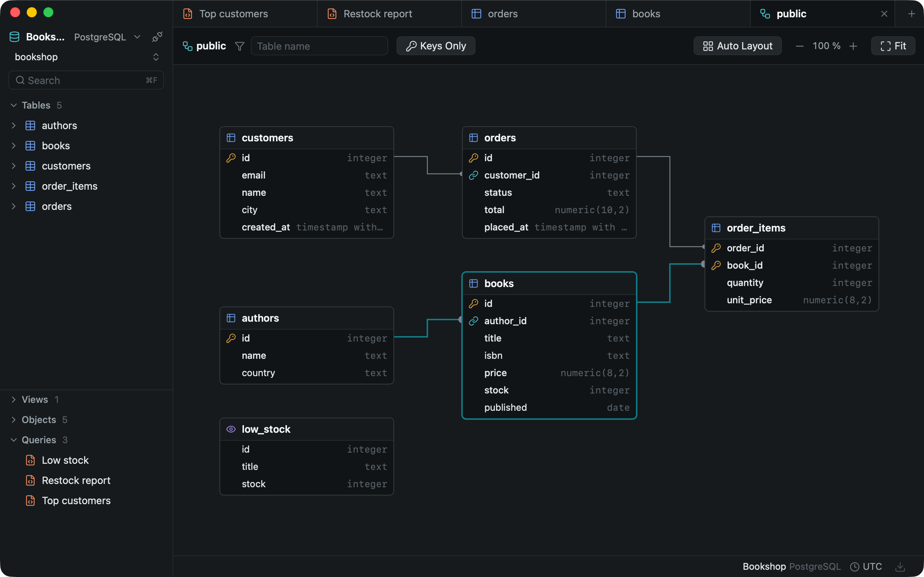Viewport: 924px width, 577px height.
Task: Click the filter funnel icon beside public
Action: [x=239, y=46]
